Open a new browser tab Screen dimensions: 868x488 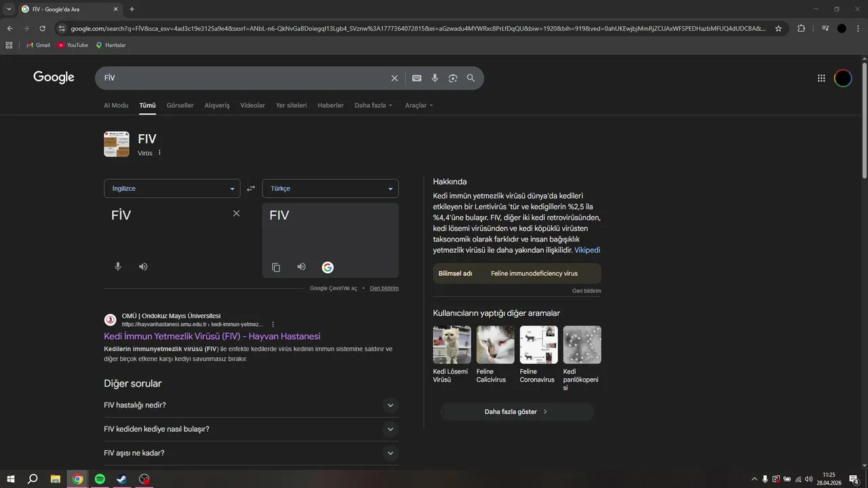click(132, 9)
